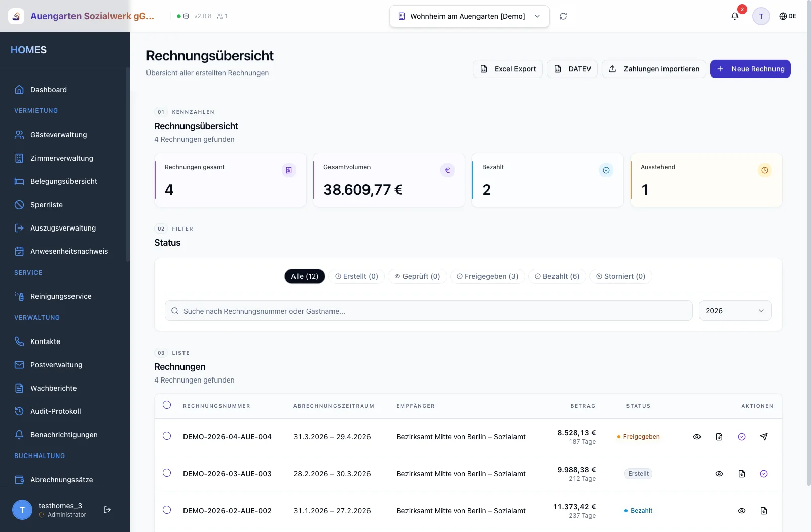Click the Wachberichte document icon
The width and height of the screenshot is (811, 532).
[19, 388]
